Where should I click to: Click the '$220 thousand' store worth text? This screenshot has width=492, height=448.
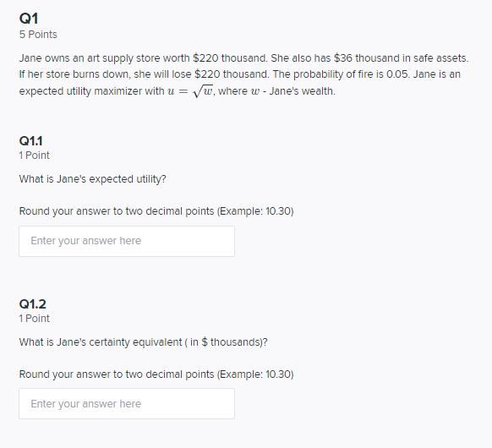pyautogui.click(x=229, y=58)
